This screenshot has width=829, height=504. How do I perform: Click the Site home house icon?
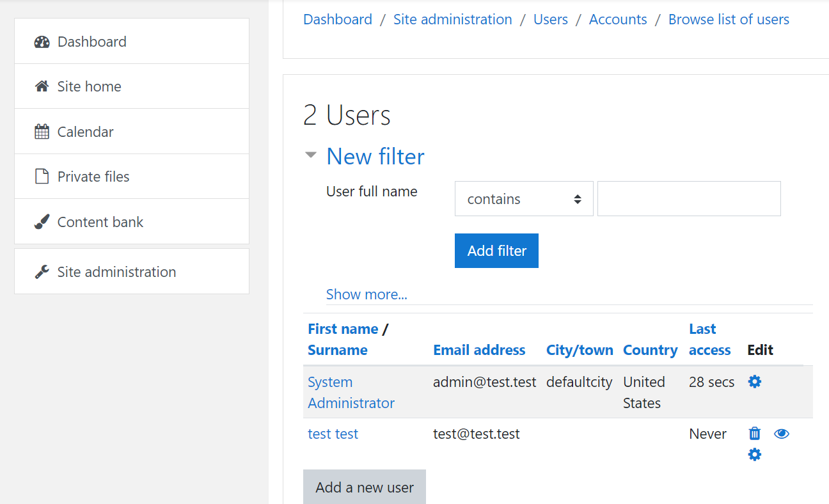pyautogui.click(x=42, y=86)
